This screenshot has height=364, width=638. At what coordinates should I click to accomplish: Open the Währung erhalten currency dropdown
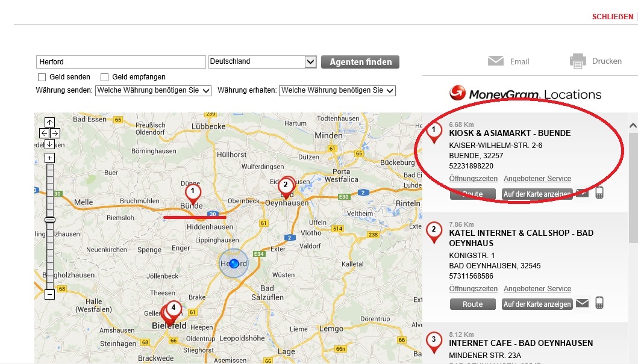tap(337, 91)
